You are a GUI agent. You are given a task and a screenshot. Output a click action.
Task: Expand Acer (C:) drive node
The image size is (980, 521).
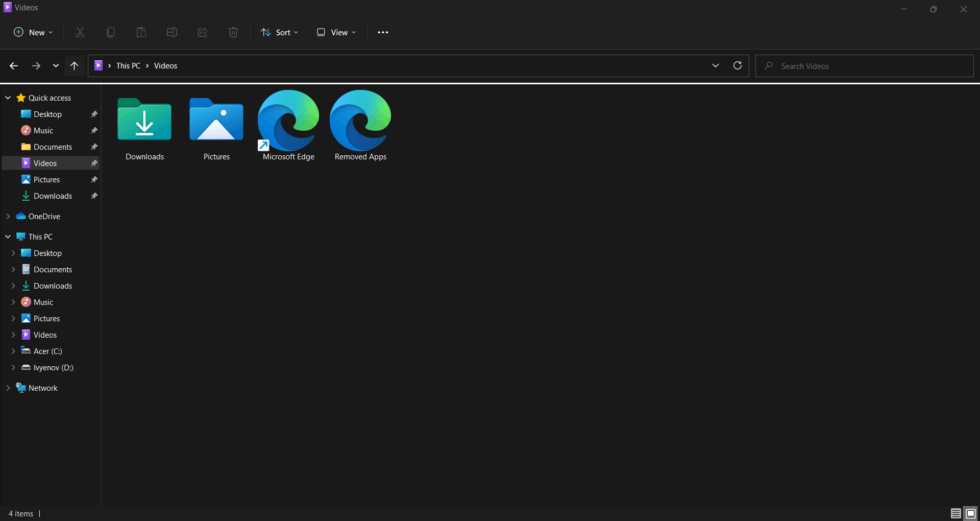coord(13,351)
